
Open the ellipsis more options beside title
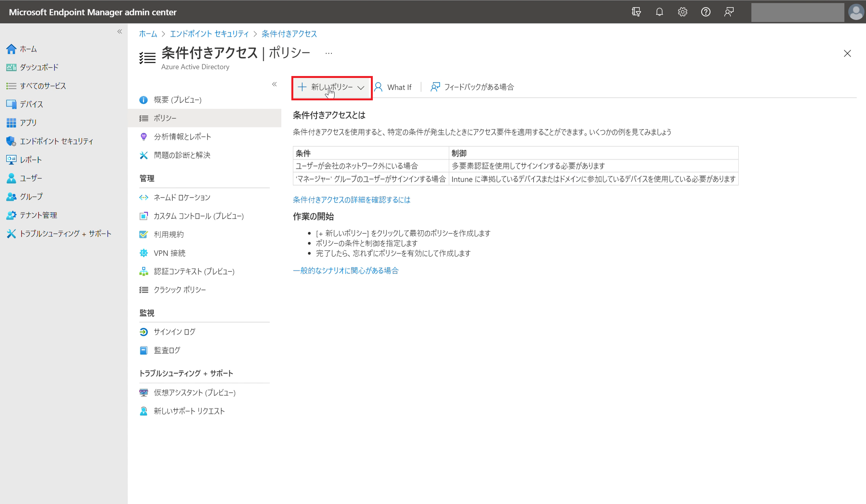(329, 53)
